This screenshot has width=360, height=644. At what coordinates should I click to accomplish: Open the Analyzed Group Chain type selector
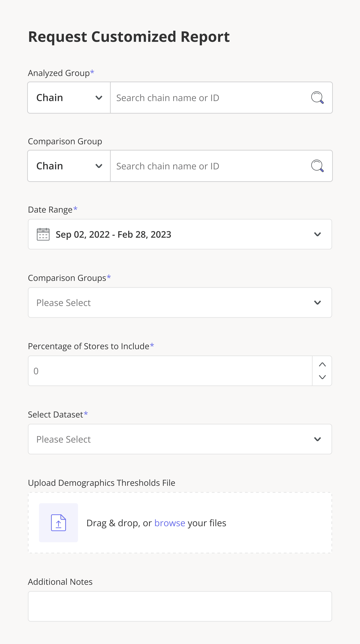point(69,98)
